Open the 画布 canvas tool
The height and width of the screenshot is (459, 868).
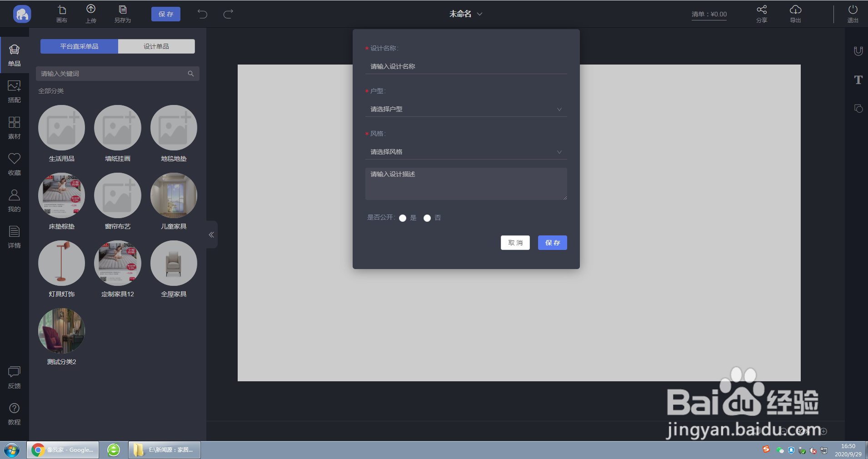pos(62,14)
